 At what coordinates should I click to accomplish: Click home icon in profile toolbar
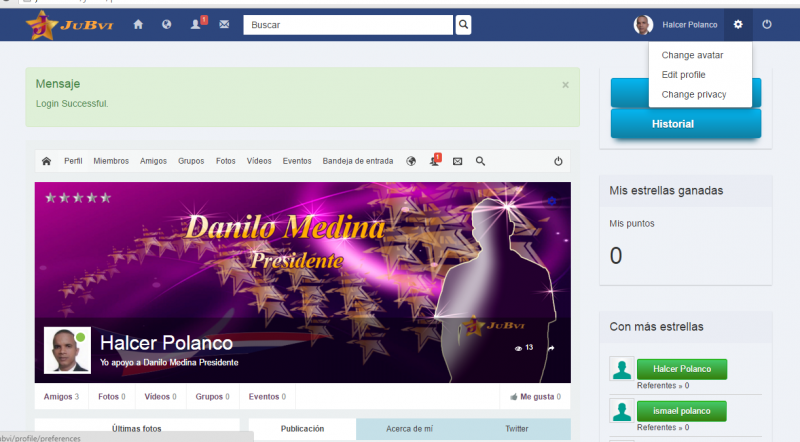click(x=46, y=161)
